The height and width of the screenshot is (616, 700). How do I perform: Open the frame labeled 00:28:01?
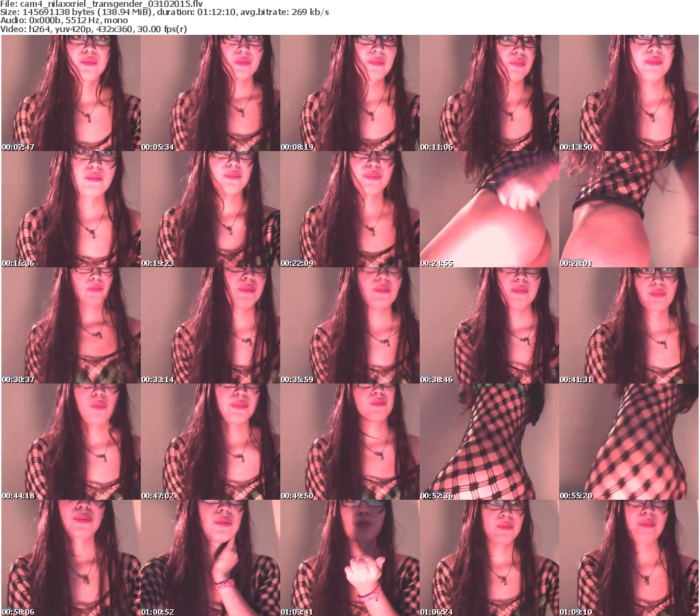coord(629,209)
